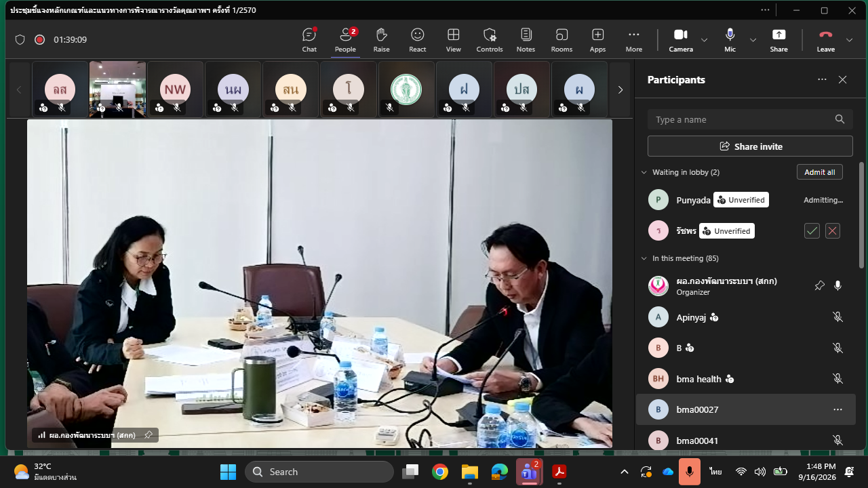Click the Share invite button

click(750, 146)
